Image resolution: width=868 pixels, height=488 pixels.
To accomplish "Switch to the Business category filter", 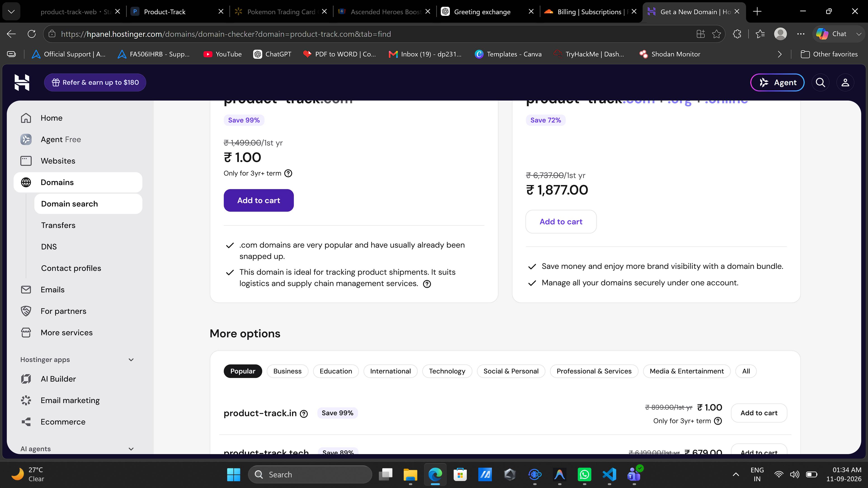I will point(288,371).
